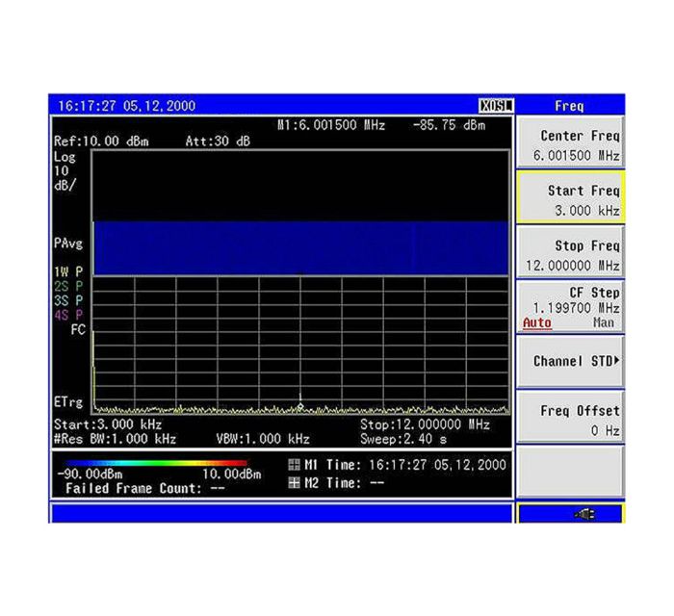Select the highlighted Start Freq softkey
674x616 pixels.
[x=570, y=197]
